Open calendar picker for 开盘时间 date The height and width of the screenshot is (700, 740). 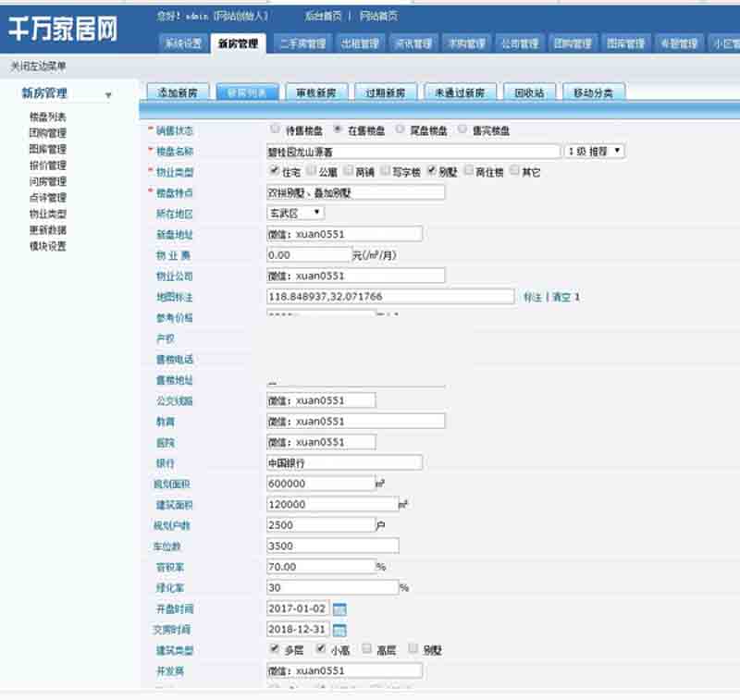tap(339, 609)
